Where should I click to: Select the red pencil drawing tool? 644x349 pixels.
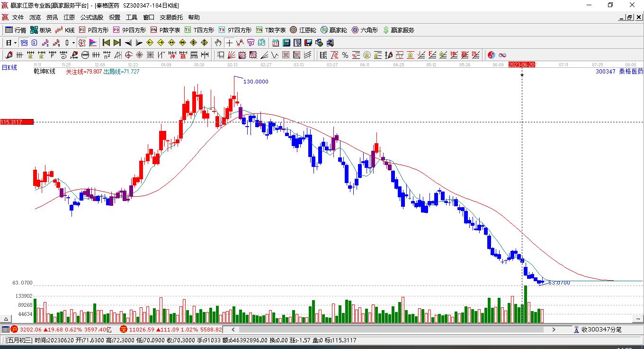8,55
